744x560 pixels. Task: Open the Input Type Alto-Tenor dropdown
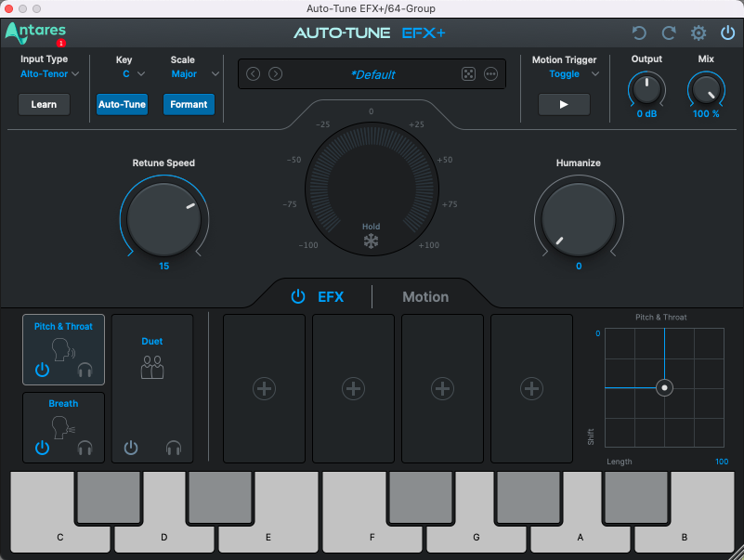[x=49, y=74]
